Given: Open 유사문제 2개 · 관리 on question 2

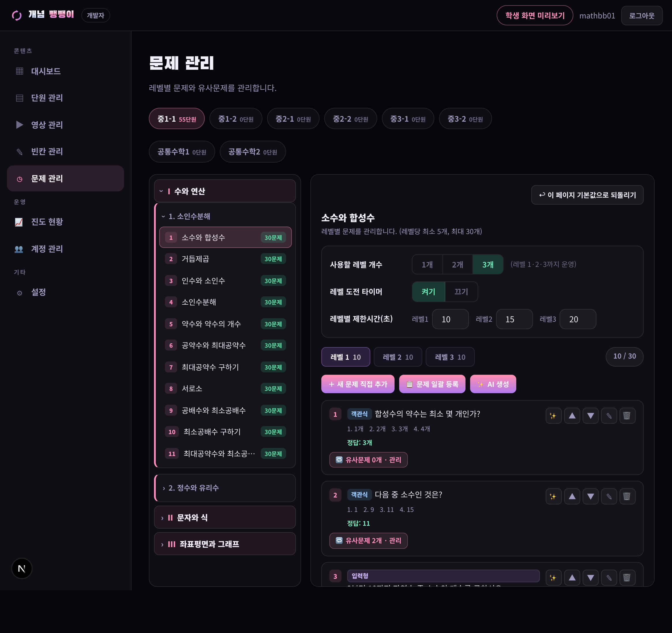Looking at the screenshot, I should tap(369, 540).
